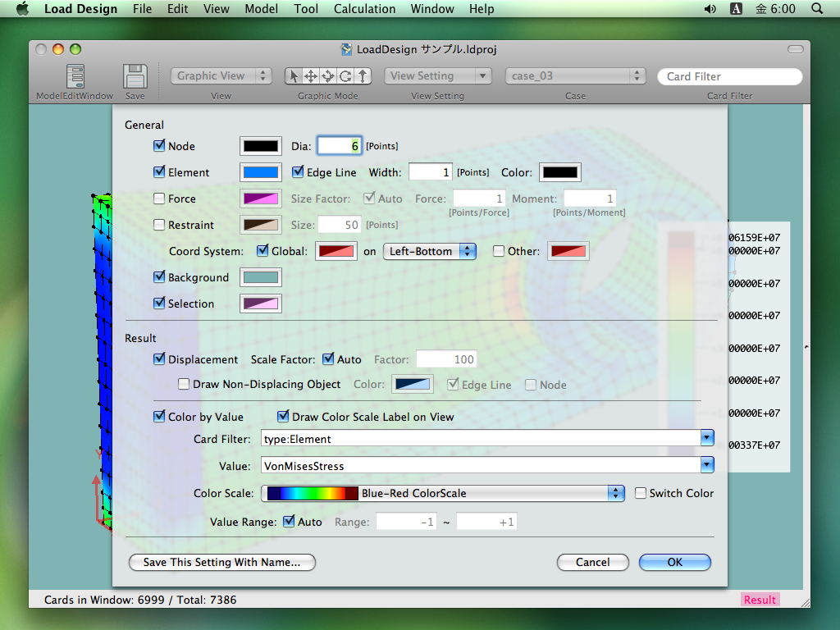Open the Global coord red color swatch
The width and height of the screenshot is (840, 630).
[x=336, y=251]
